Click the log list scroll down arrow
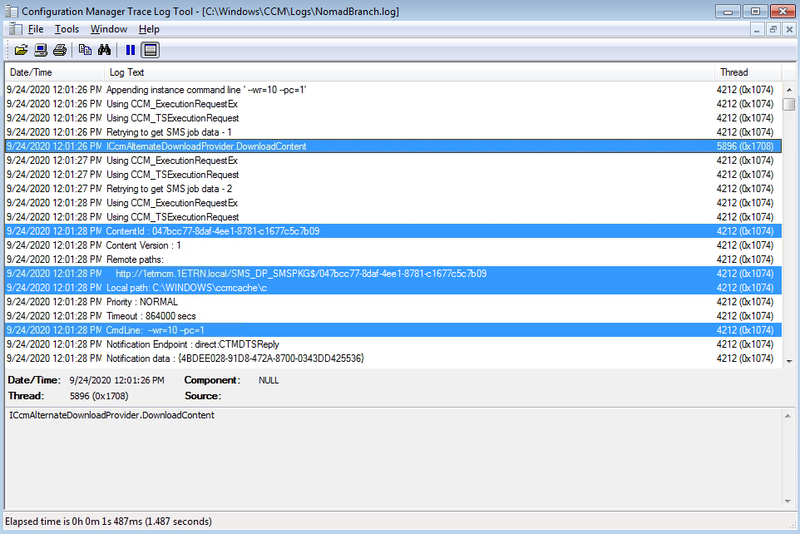This screenshot has width=800, height=534. tap(790, 359)
